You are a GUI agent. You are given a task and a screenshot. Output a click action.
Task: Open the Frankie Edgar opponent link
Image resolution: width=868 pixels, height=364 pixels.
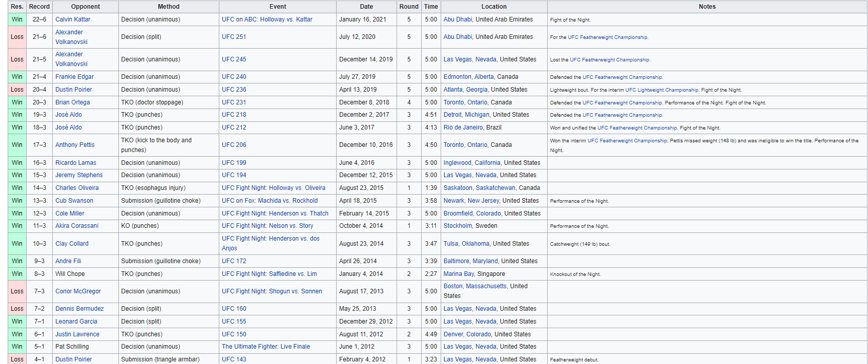[x=74, y=77]
